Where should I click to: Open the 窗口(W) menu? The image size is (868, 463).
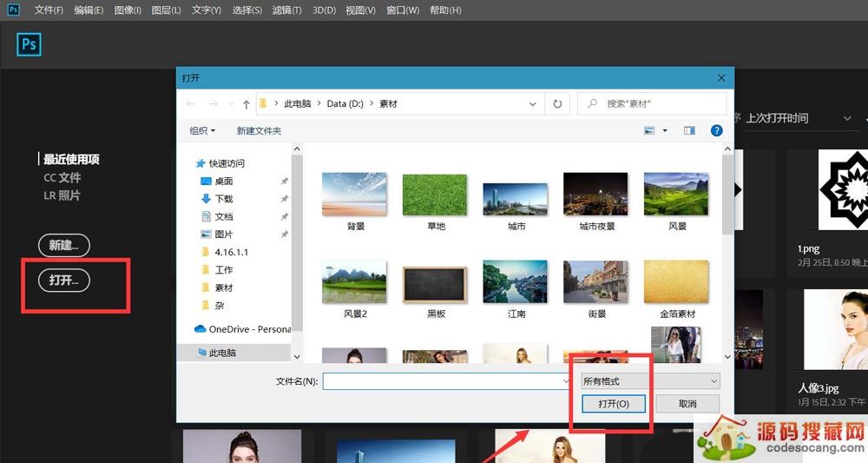403,10
